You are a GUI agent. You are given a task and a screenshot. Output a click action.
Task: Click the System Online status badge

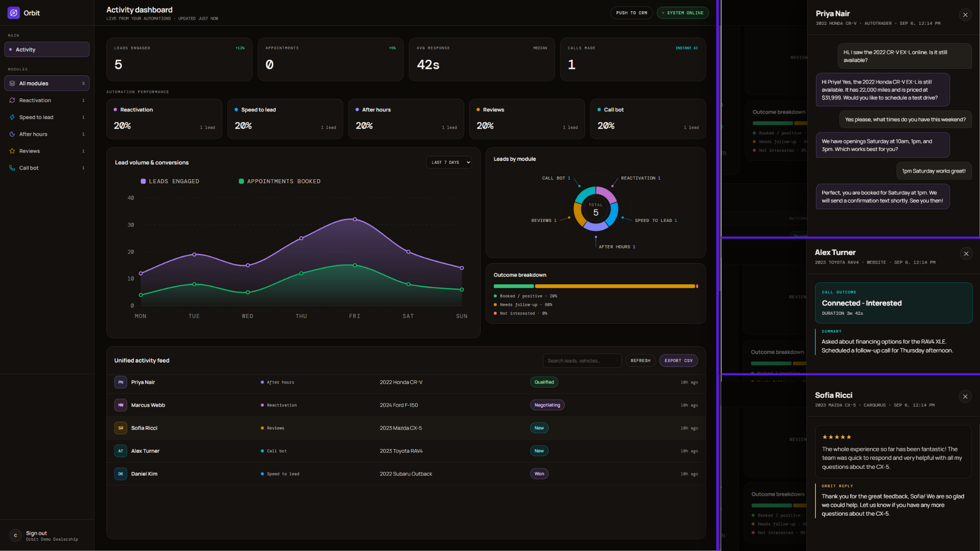point(682,13)
